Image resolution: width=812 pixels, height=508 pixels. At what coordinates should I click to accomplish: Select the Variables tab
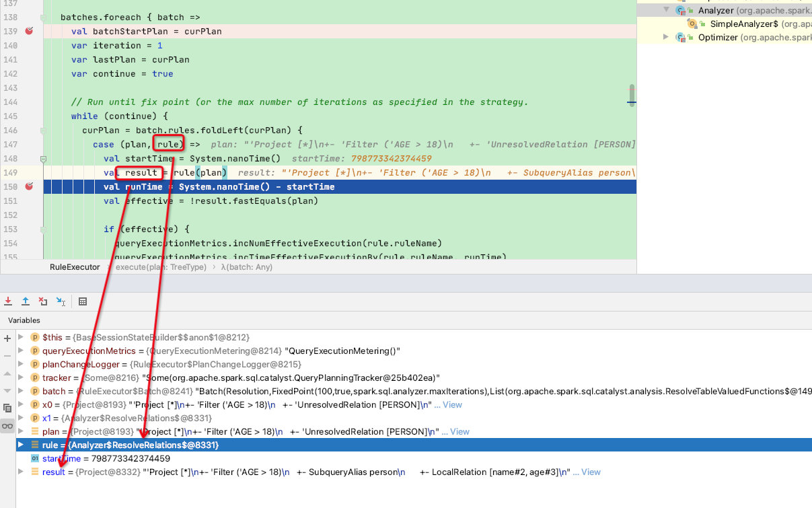[24, 320]
